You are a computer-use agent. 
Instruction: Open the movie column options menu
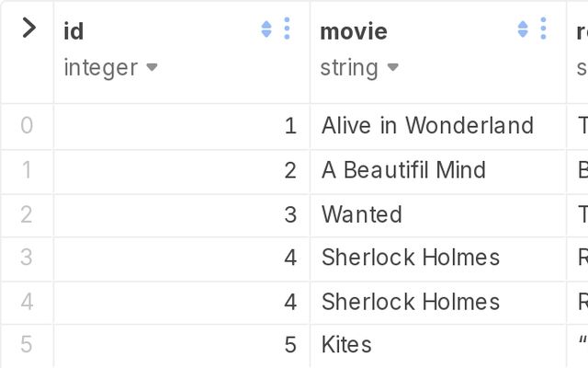click(x=543, y=29)
